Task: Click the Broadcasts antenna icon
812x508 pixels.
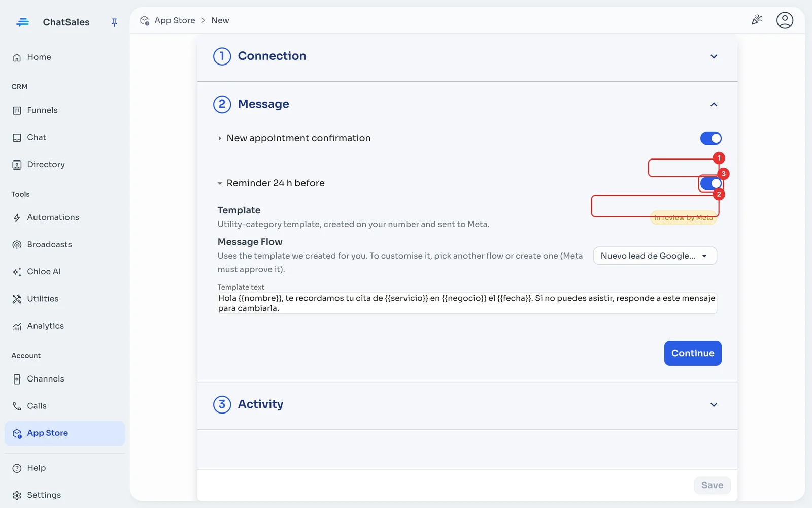Action: pyautogui.click(x=17, y=245)
